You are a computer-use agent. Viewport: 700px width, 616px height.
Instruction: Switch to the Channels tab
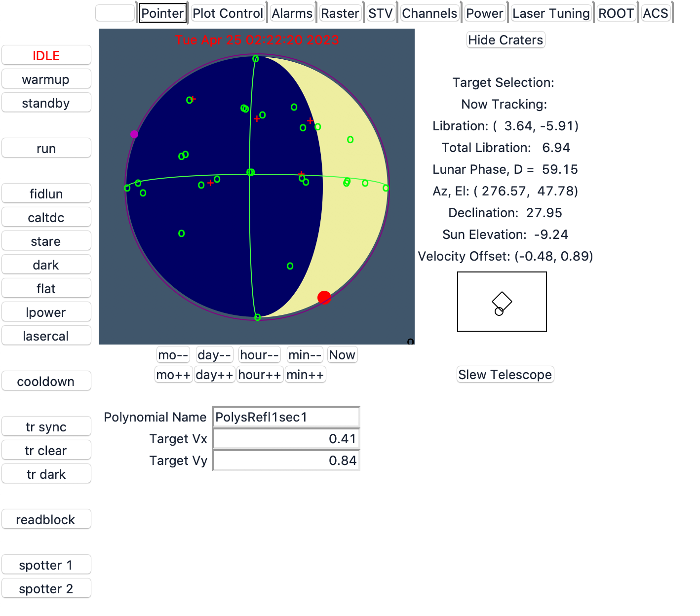click(x=429, y=13)
